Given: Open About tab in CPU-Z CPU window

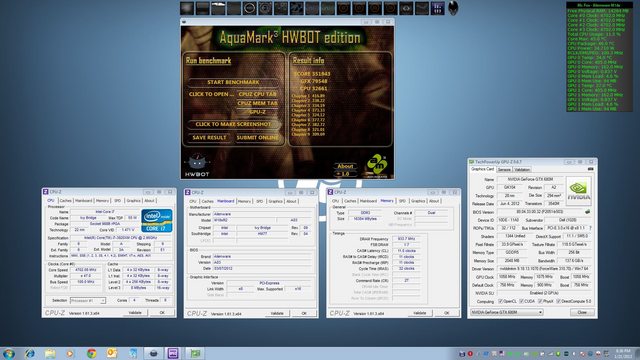Looking at the screenshot, I should [149, 201].
